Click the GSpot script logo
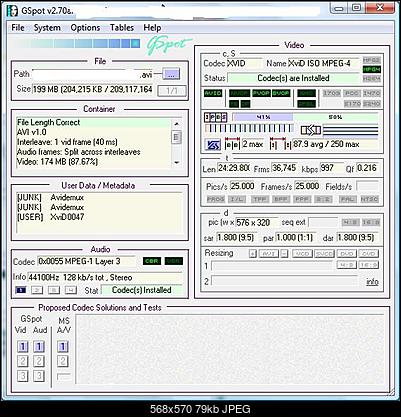Image resolution: width=401 pixels, height=417 pixels. [169, 46]
